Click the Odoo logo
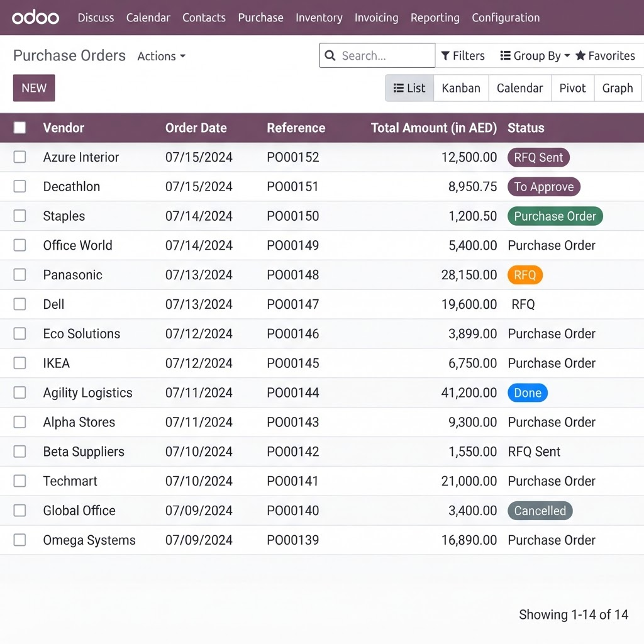644x644 pixels. click(36, 17)
